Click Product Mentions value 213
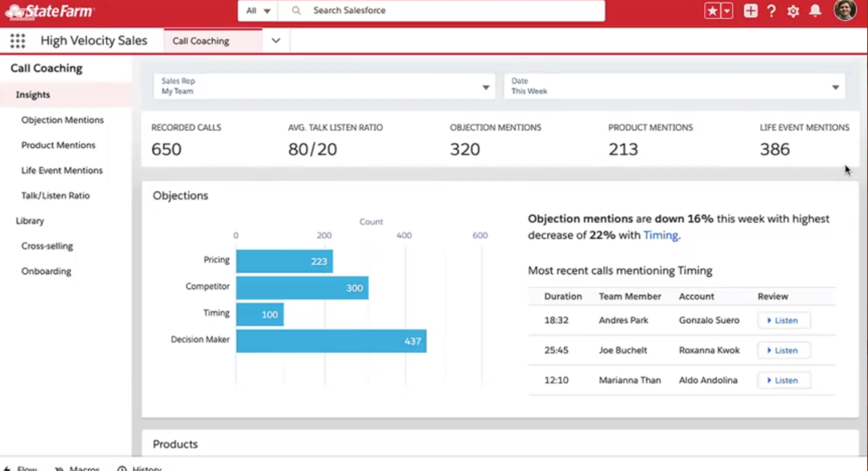Viewport: 868px width, 471px height. [623, 149]
